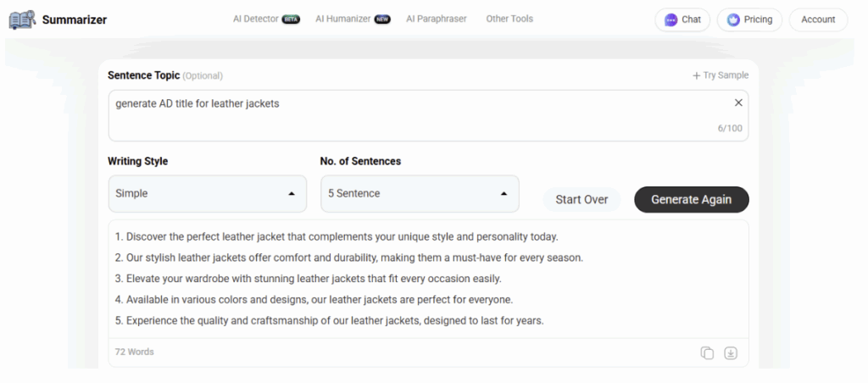The height and width of the screenshot is (383, 868).
Task: Click the plus icon beside Try Sample
Action: pos(697,75)
